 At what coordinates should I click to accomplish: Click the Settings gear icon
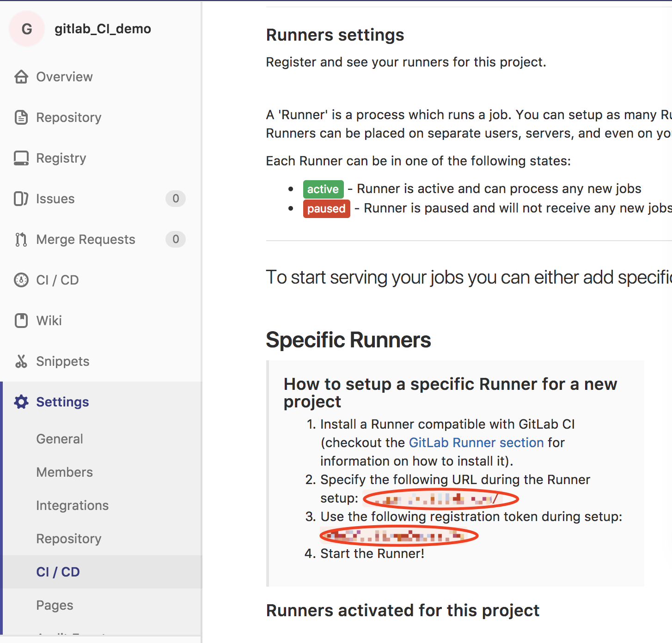21,402
